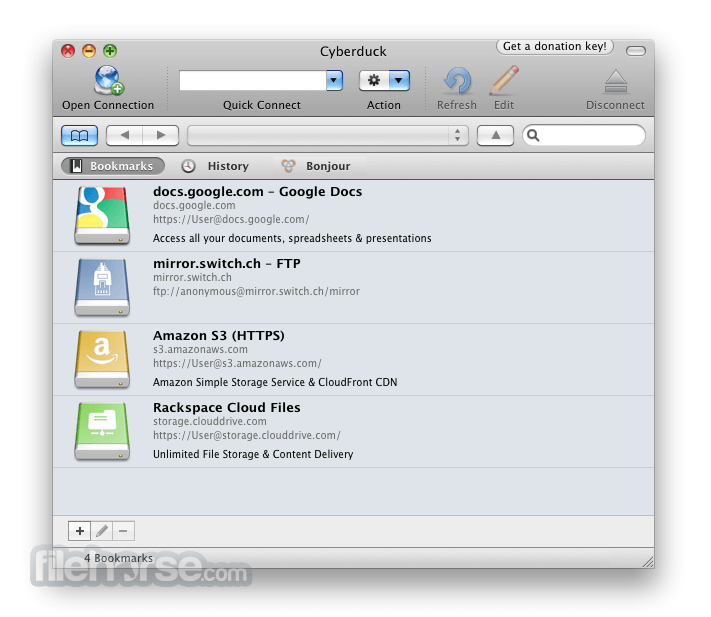Image resolution: width=711 pixels, height=617 pixels.
Task: Switch to the Bookmarks tab
Action: [113, 166]
